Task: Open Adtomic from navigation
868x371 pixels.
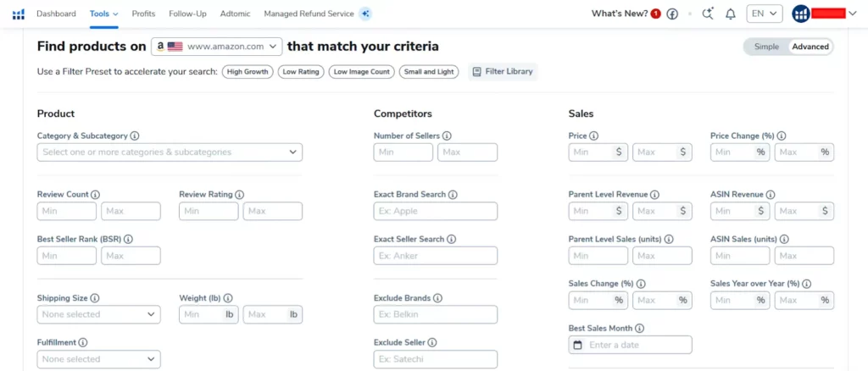Action: 236,14
